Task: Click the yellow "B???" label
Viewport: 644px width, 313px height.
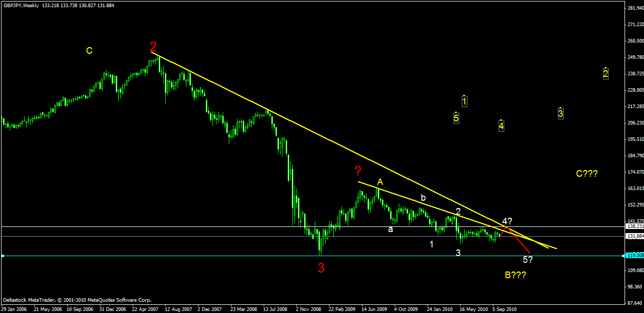Action: pos(516,275)
